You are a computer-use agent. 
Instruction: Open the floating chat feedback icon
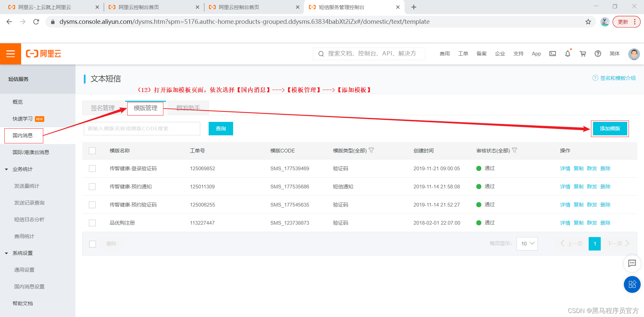click(x=632, y=263)
